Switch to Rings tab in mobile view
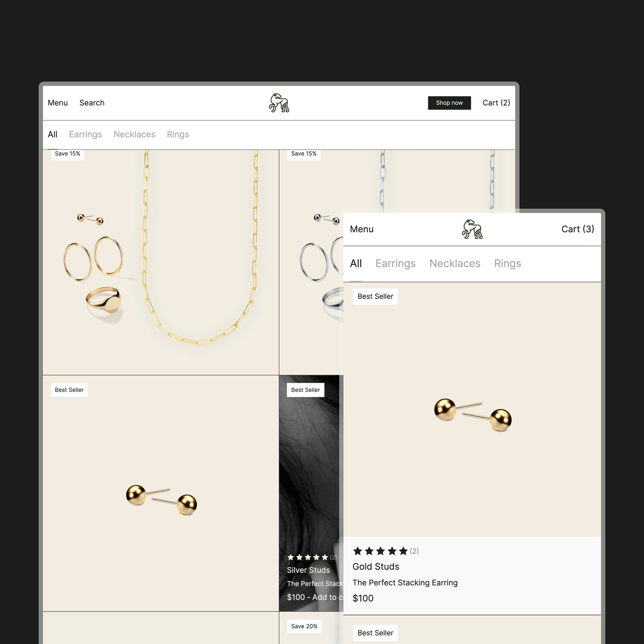The image size is (644, 644). 508,264
